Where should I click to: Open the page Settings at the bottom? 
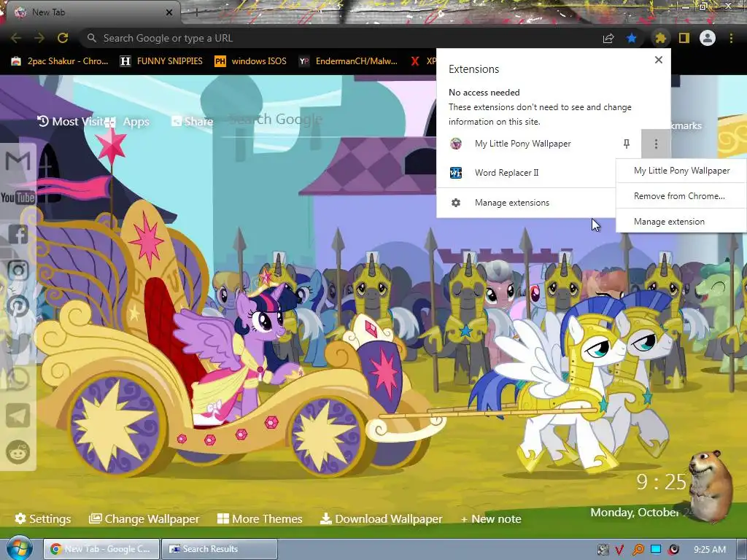(x=43, y=518)
